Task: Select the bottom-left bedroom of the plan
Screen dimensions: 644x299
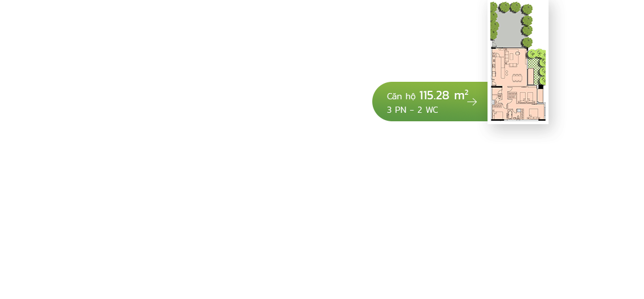Action: pyautogui.click(x=497, y=113)
